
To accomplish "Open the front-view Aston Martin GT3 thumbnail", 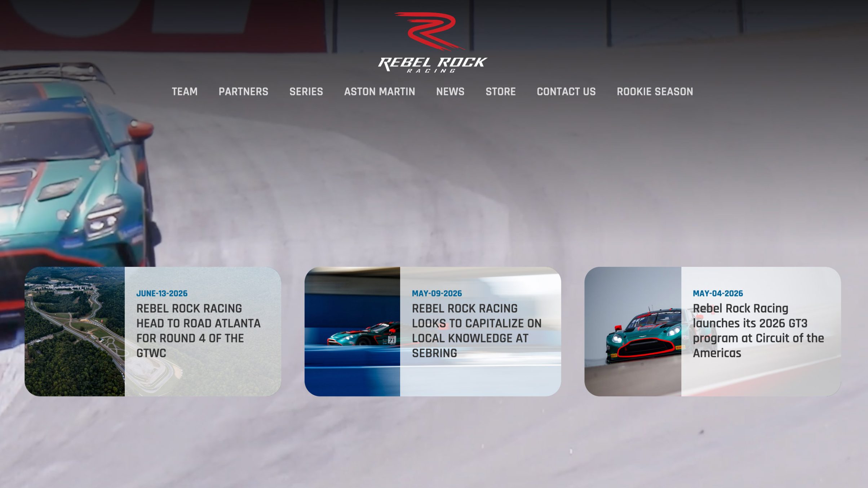I will tap(633, 331).
